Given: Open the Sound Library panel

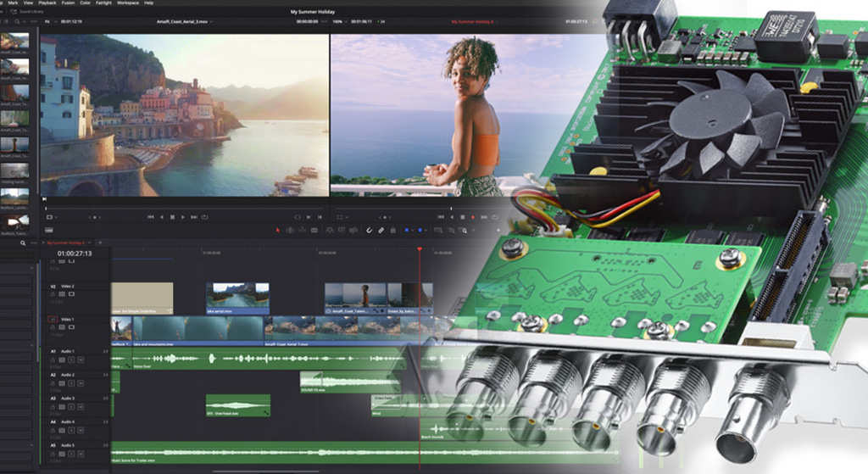Looking at the screenshot, I should pyautogui.click(x=28, y=11).
